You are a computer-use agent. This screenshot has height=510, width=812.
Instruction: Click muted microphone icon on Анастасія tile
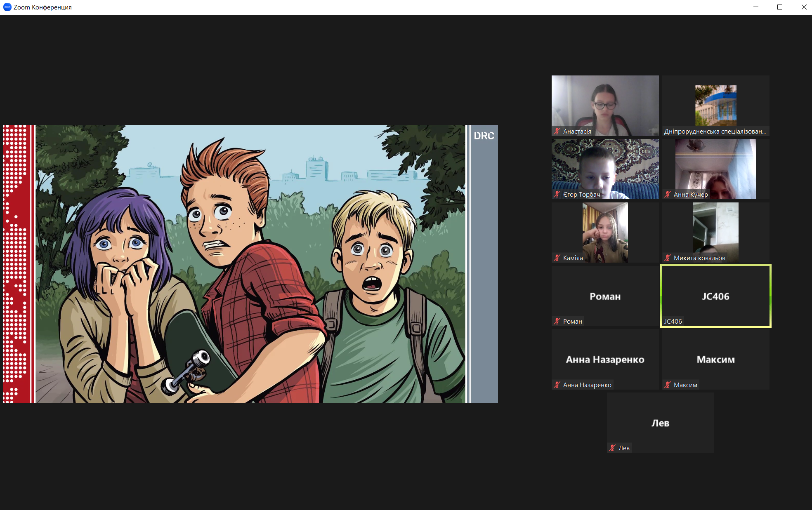coord(557,132)
